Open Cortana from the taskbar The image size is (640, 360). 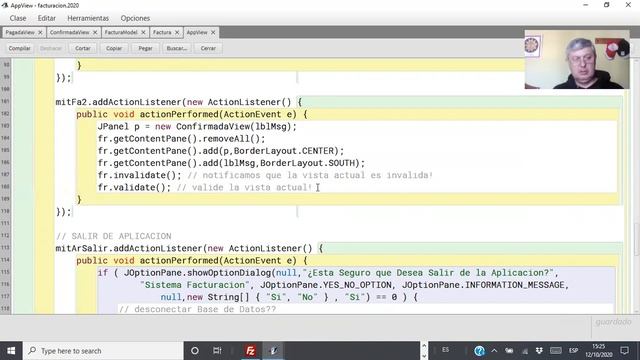point(195,351)
